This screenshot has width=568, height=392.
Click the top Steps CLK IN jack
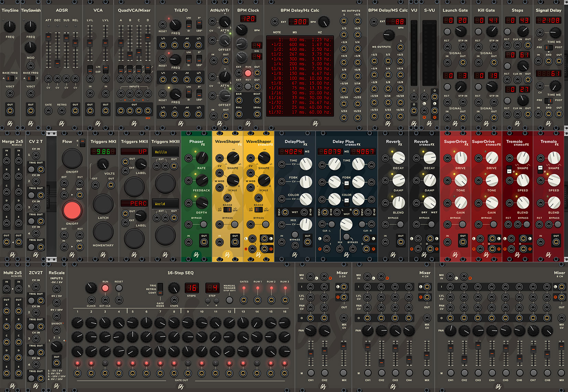(517, 45)
